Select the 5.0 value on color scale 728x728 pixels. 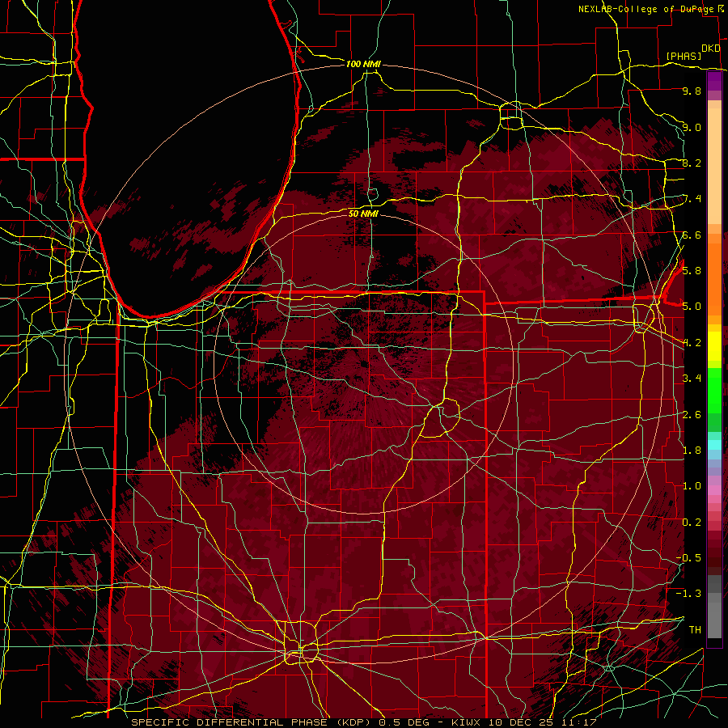tap(692, 307)
